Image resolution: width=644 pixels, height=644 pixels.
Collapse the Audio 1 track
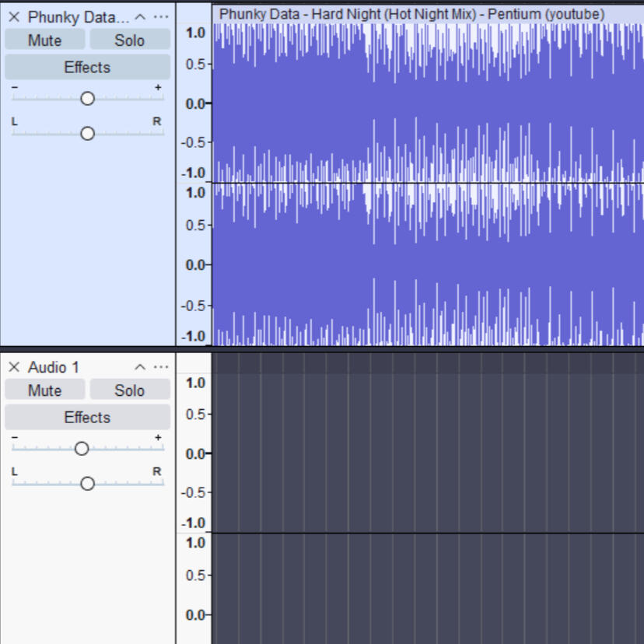(140, 367)
